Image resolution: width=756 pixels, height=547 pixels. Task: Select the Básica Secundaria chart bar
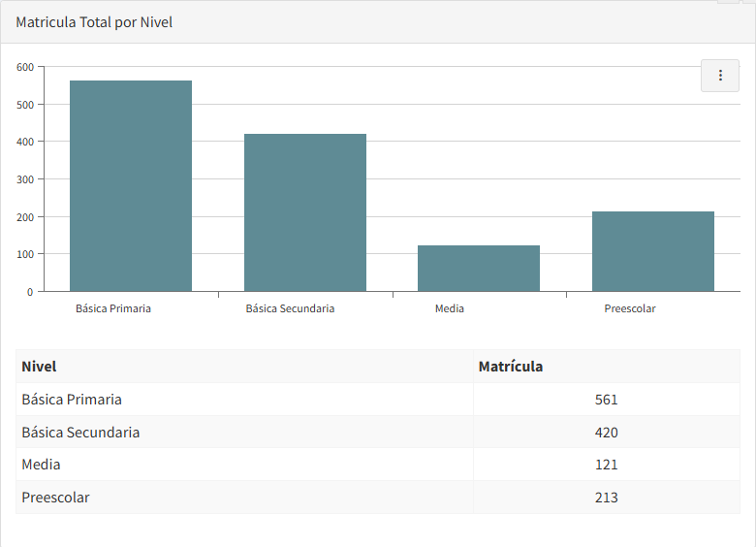coord(304,212)
